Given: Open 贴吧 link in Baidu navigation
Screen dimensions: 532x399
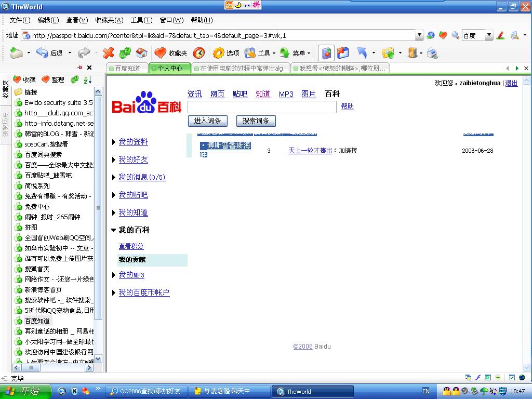Looking at the screenshot, I should pos(240,94).
